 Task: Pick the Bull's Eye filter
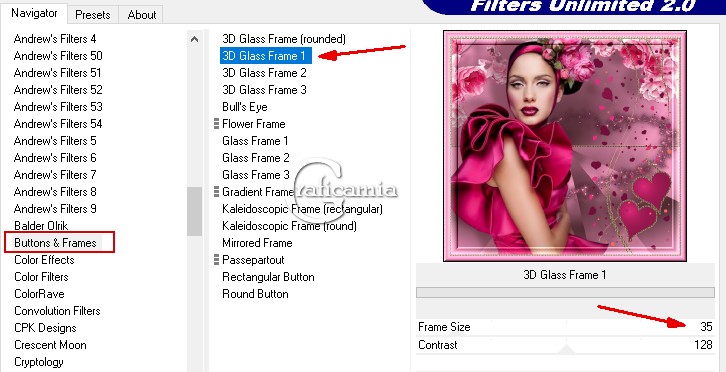pos(244,107)
